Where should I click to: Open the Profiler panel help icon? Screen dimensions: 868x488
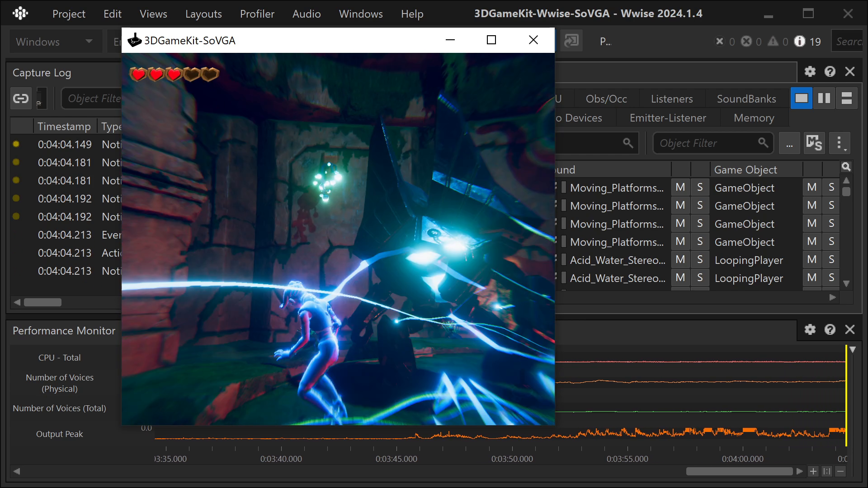click(x=830, y=71)
